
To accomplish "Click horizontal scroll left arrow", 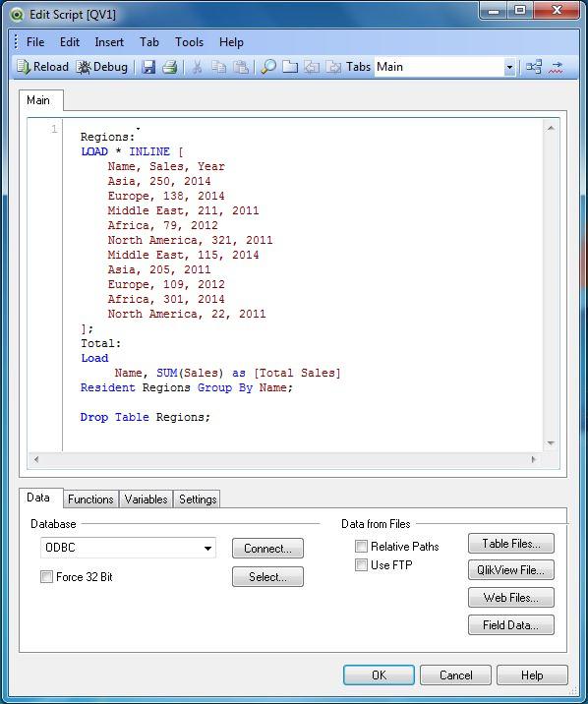I will pos(36,459).
